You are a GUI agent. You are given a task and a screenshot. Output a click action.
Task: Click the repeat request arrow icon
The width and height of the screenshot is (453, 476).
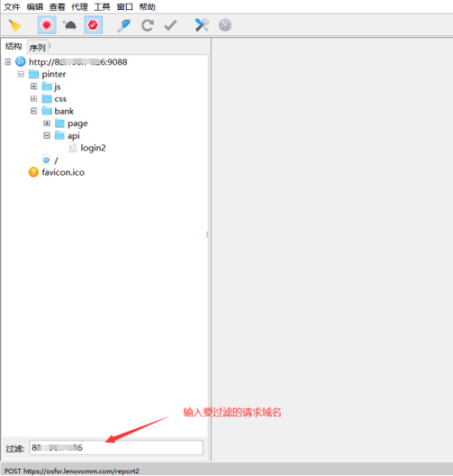coord(148,25)
